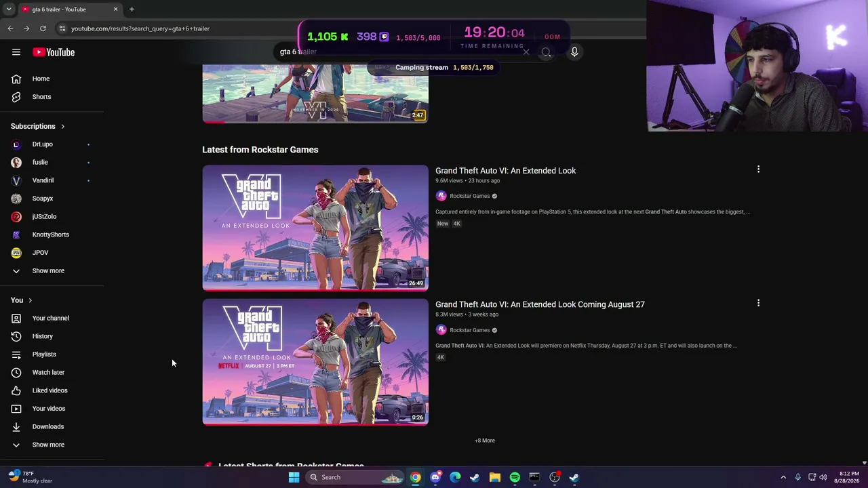Reload the page in Chrome
The width and height of the screenshot is (868, 488).
coord(43,28)
